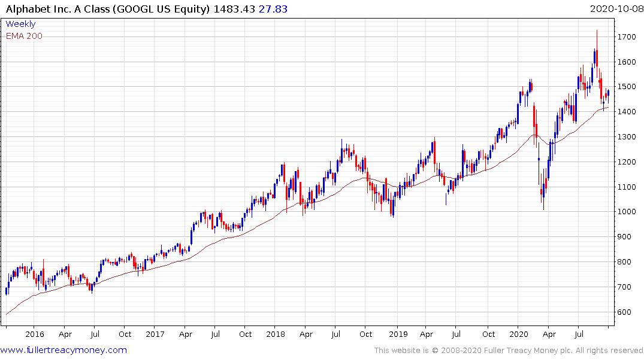Click the 2017 year label on time axis
Viewport: 644px width, 359px height.
[155, 334]
